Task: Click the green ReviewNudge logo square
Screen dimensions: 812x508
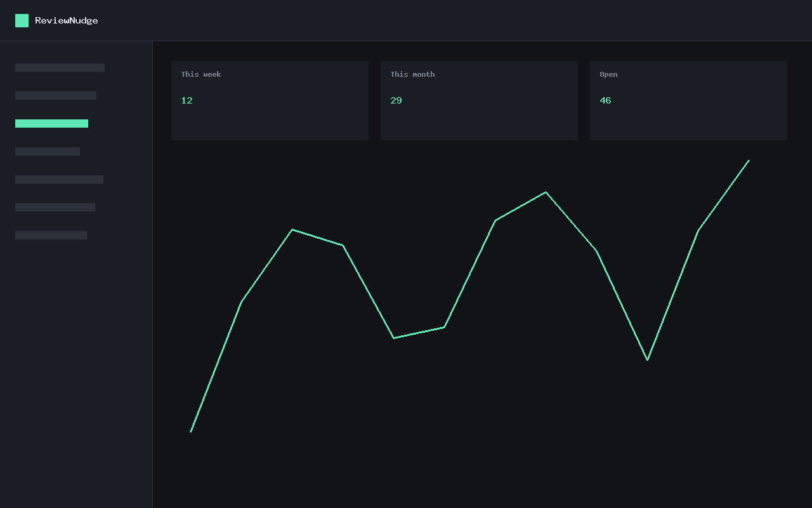Action: [22, 20]
